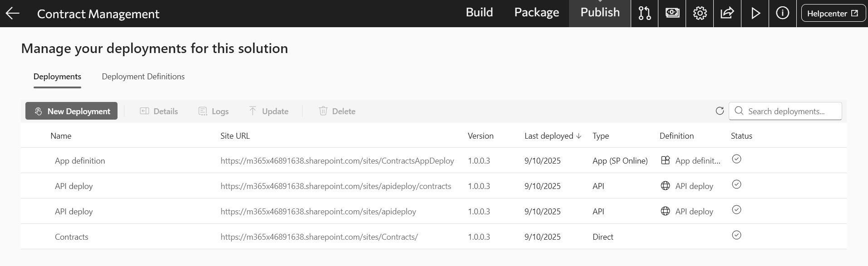This screenshot has width=868, height=266.
Task: Sort by the Name column header
Action: [x=61, y=136]
